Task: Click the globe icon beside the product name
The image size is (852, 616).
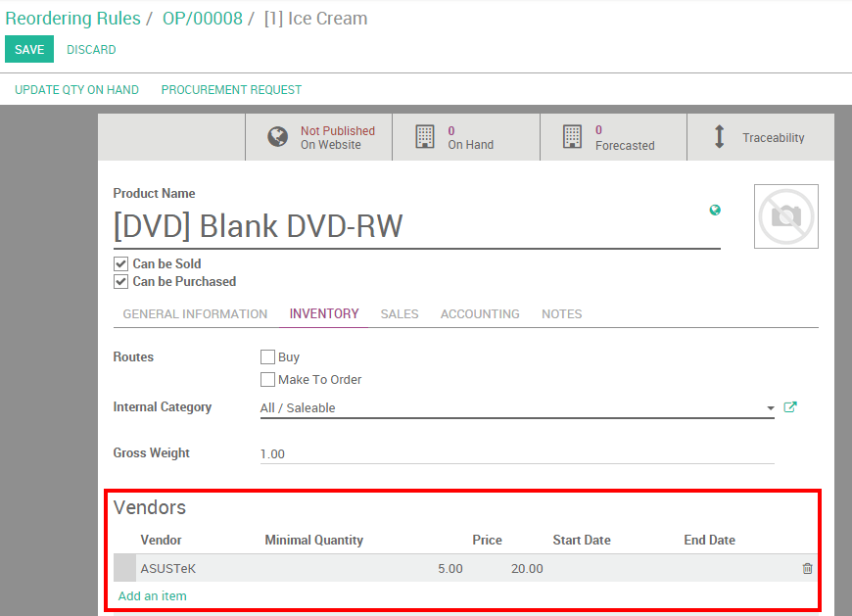Action: (x=715, y=209)
